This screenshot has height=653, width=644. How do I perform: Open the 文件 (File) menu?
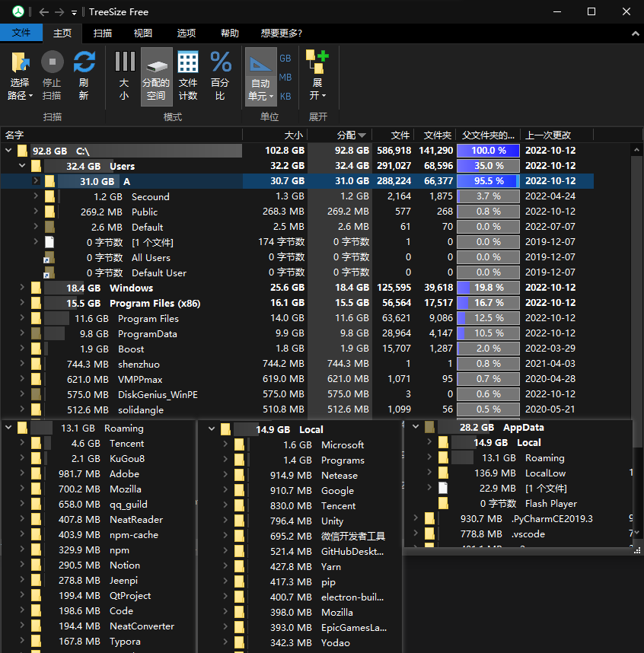tap(21, 33)
